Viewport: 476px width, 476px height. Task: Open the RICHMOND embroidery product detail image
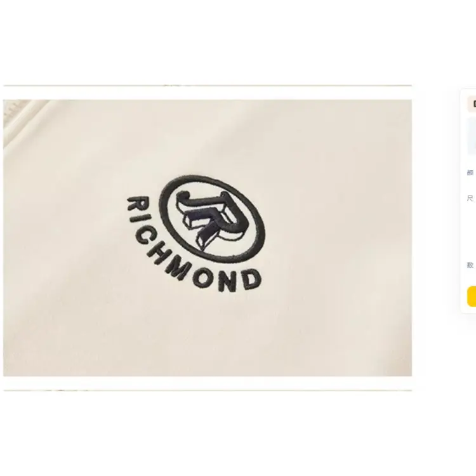coord(208,238)
